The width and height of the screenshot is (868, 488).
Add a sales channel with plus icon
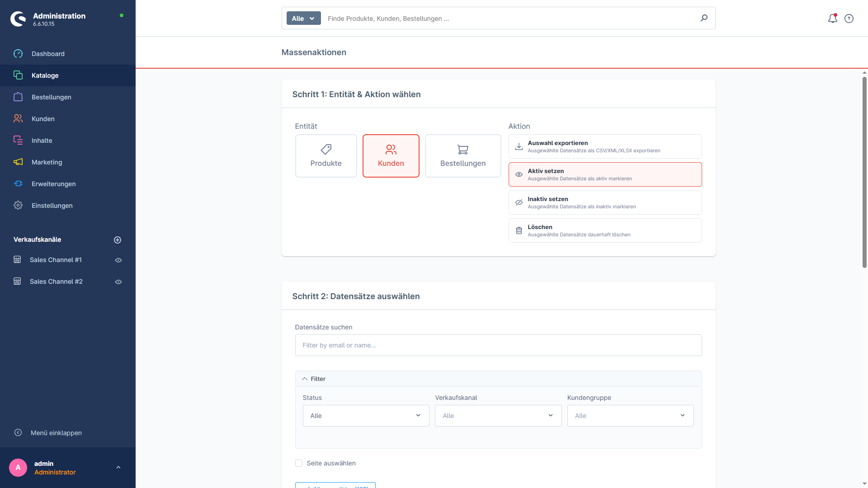118,240
